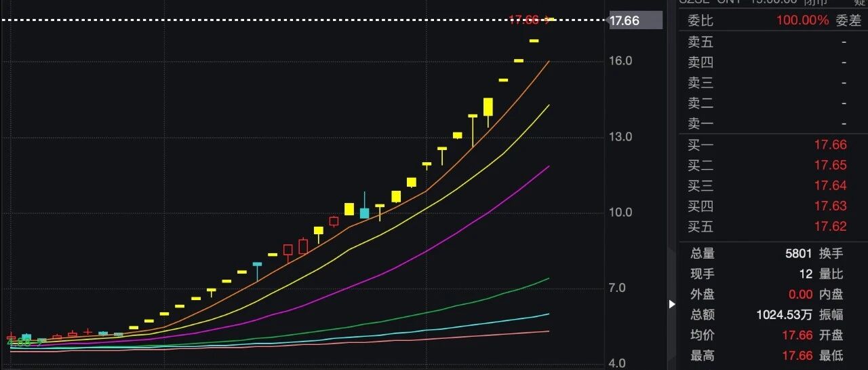The image size is (868, 370).
Task: Select the tall yellow candlestick above 13.0
Action: pyautogui.click(x=488, y=107)
